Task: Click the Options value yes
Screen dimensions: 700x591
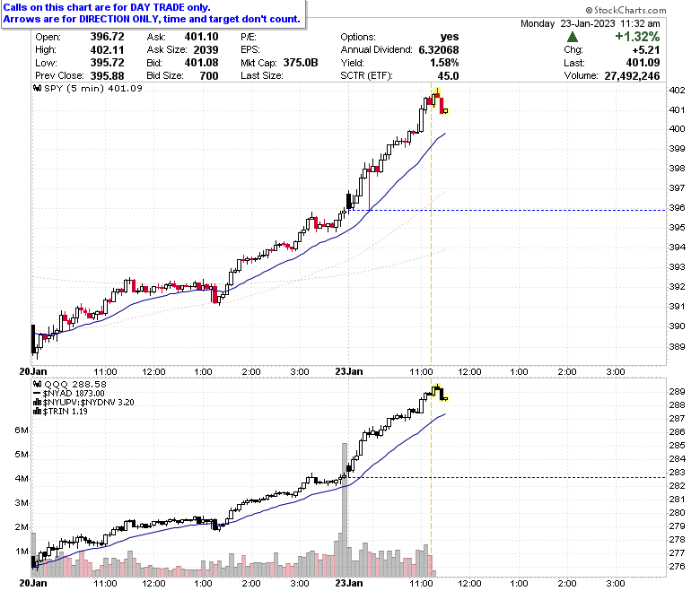Action: tap(449, 37)
